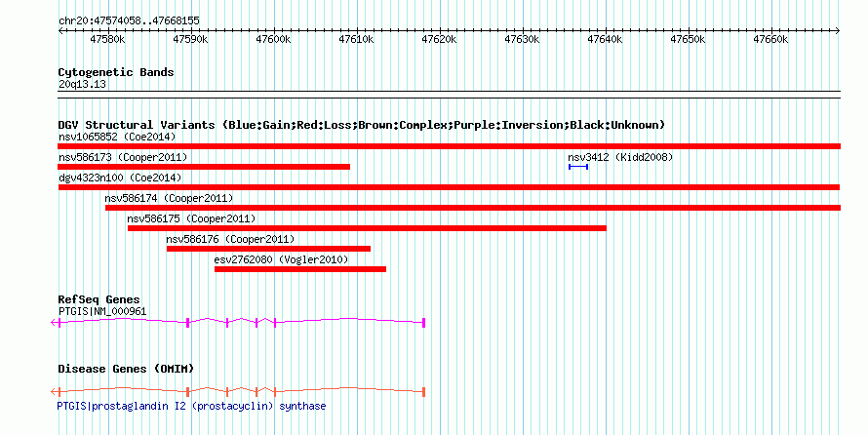Click the 47630k ruler tick label
The height and width of the screenshot is (435, 868).
pos(522,39)
